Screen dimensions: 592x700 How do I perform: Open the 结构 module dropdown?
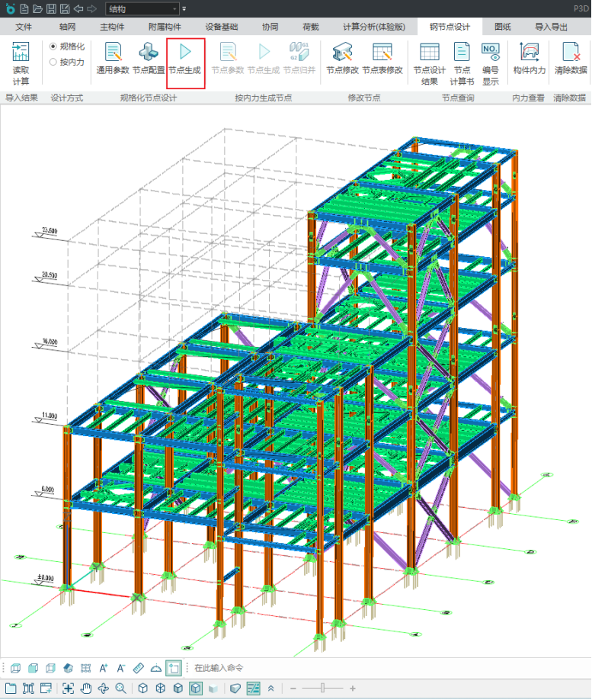[x=142, y=9]
